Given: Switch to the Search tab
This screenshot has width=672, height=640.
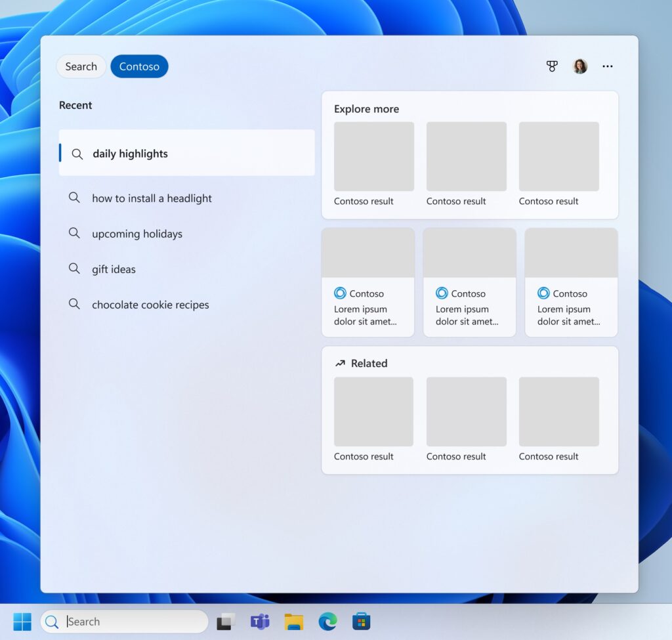Looking at the screenshot, I should click(81, 66).
